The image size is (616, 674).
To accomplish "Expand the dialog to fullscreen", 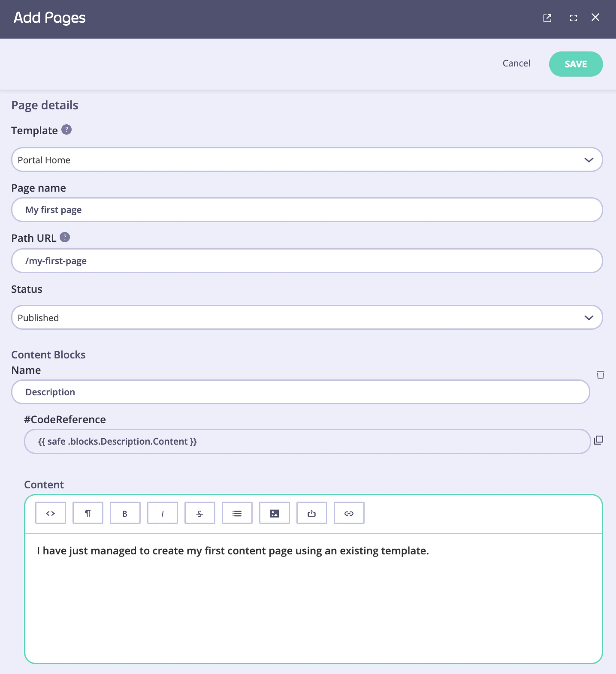I will pyautogui.click(x=574, y=18).
